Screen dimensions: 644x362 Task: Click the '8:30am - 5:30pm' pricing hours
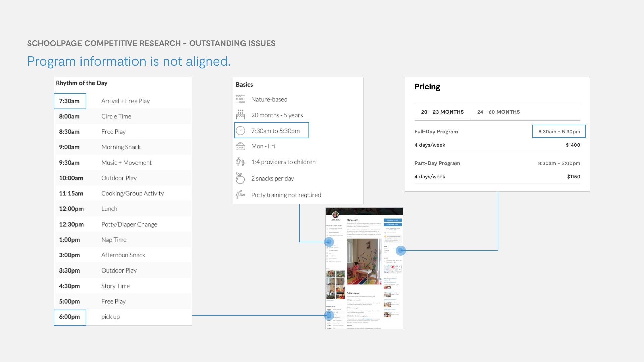(559, 132)
